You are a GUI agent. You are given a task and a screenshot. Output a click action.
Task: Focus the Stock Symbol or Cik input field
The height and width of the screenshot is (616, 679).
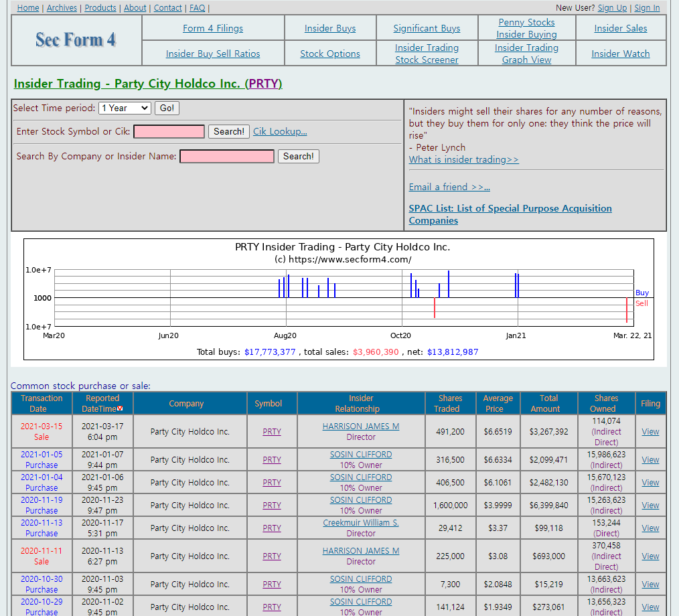click(169, 132)
